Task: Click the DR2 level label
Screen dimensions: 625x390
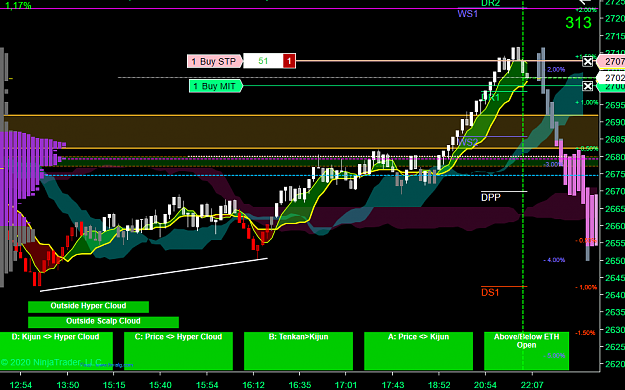Action: coord(490,3)
